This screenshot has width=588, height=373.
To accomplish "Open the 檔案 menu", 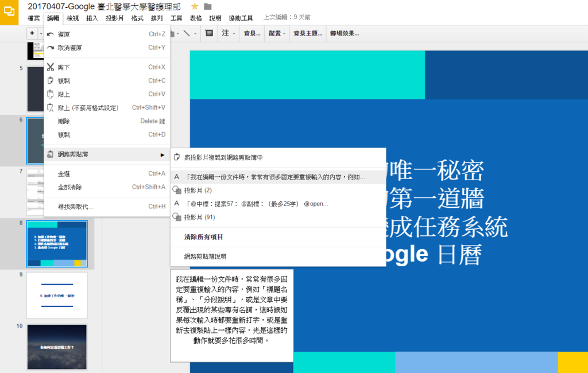I will tap(34, 18).
